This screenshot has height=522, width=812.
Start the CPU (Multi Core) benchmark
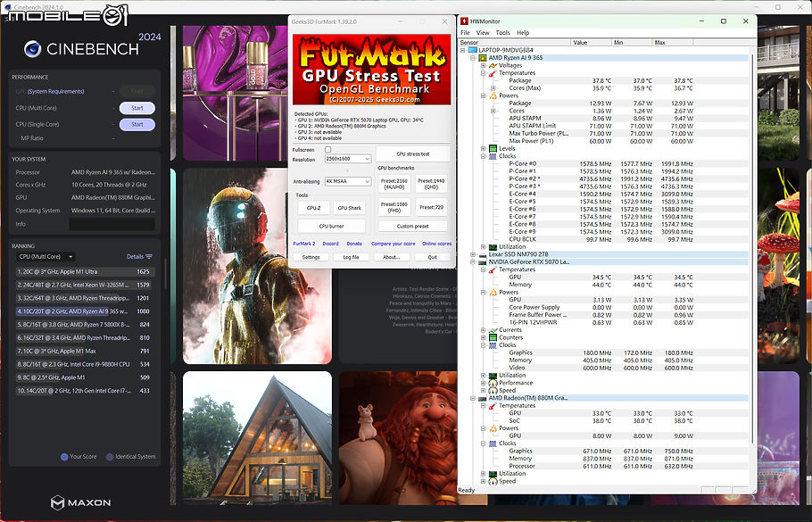click(137, 108)
